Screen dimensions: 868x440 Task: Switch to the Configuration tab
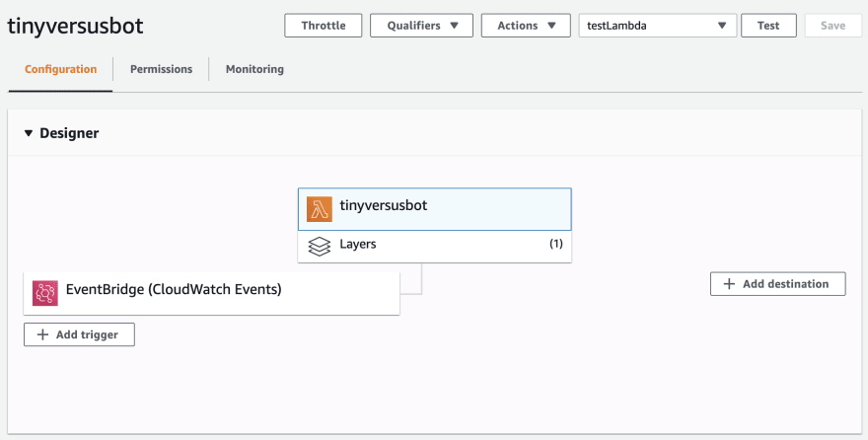click(x=60, y=69)
